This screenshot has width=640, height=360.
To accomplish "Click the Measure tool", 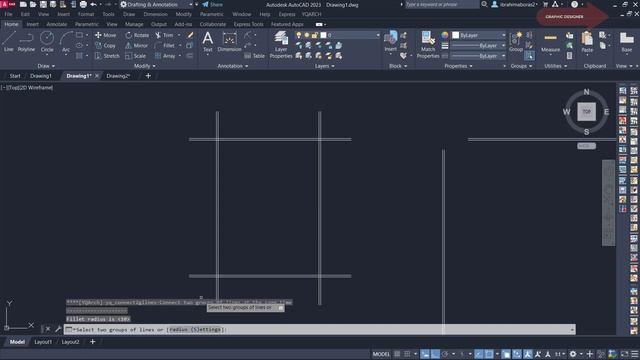I will tap(550, 42).
